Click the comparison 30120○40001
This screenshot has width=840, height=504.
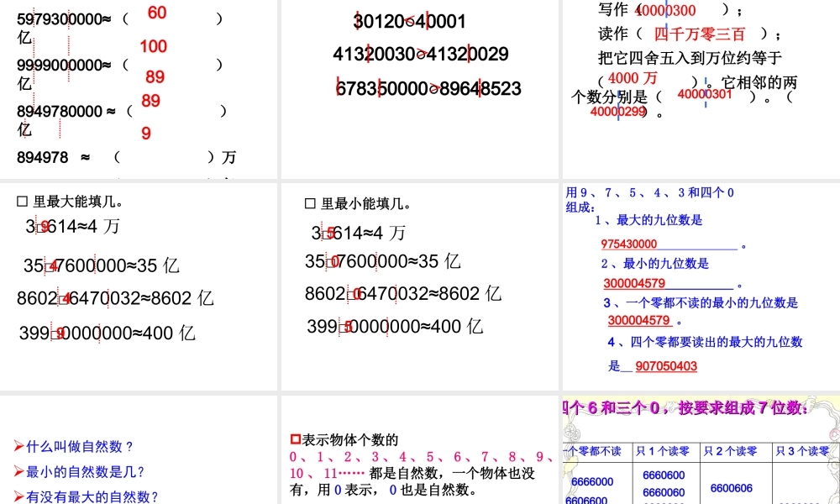point(410,22)
